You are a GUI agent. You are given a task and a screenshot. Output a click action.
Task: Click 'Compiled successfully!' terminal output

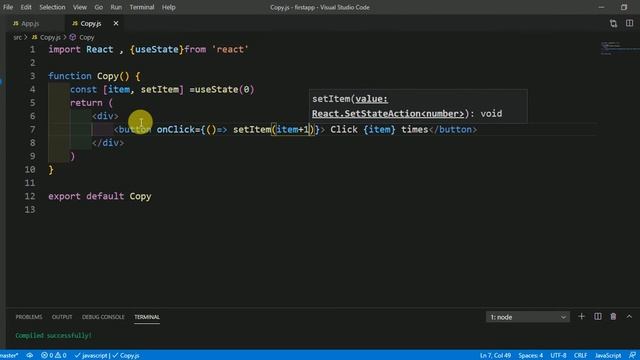[x=53, y=336]
